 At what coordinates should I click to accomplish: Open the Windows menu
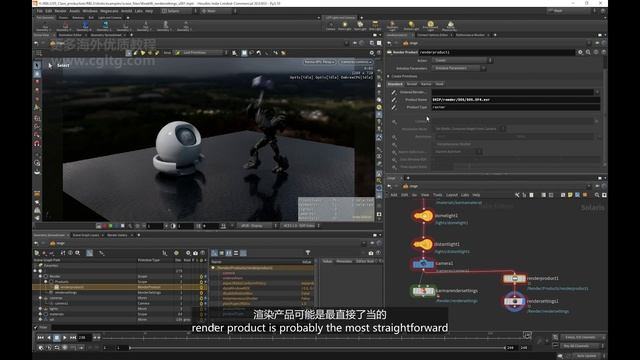tap(90, 11)
